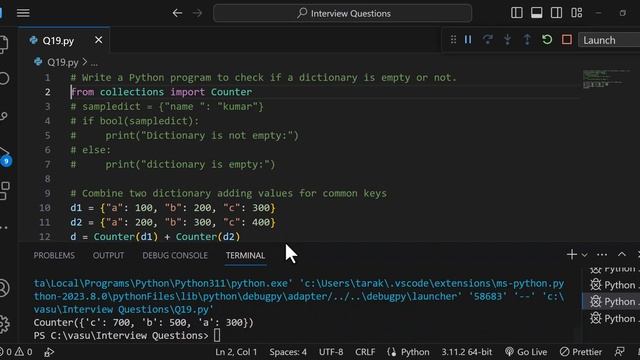This screenshot has width=640, height=360.
Task: Toggle primary side bar layout icon
Action: (x=517, y=13)
